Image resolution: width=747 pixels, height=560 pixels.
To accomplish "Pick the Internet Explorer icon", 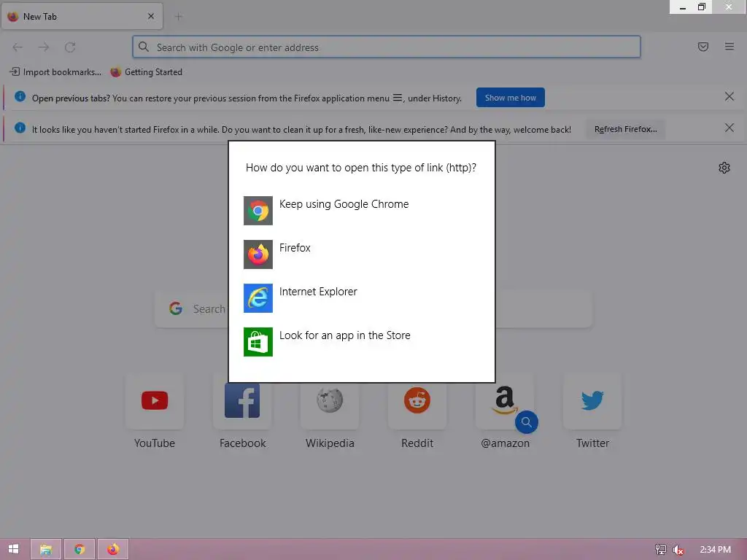I will [x=258, y=298].
